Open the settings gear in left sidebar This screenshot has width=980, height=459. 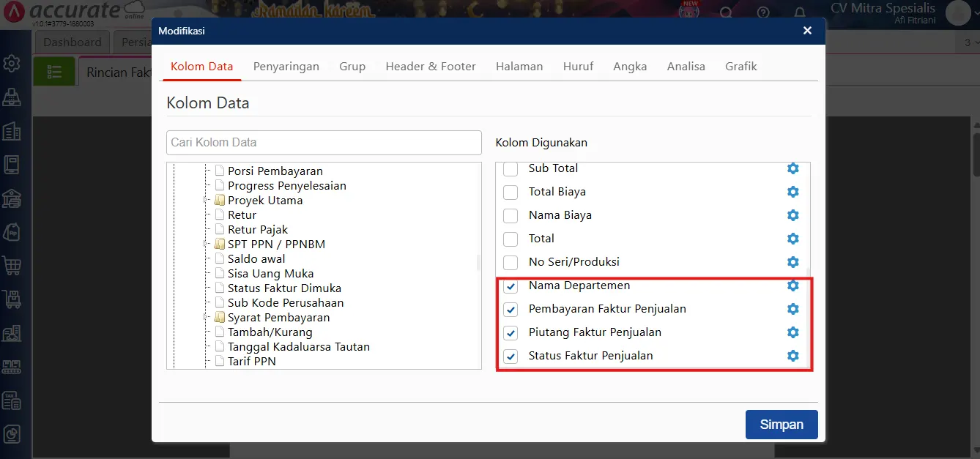[12, 64]
